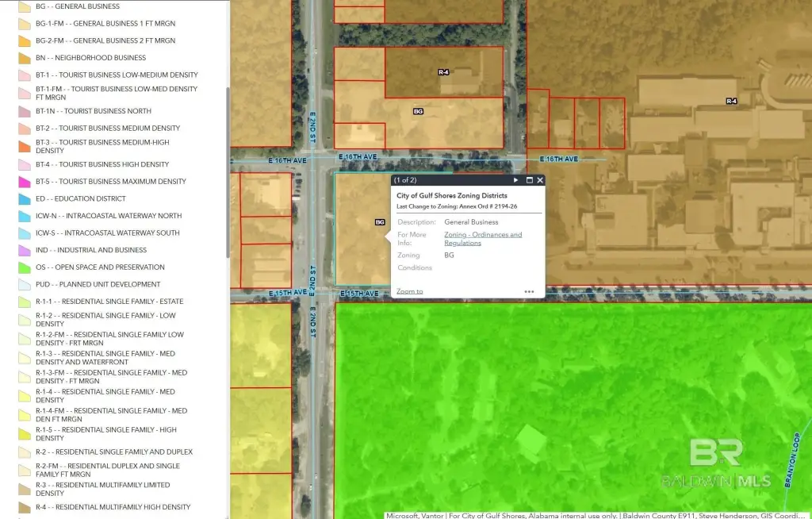Image resolution: width=812 pixels, height=519 pixels.
Task: Select BN Neighborhood Business legend entry
Action: click(x=90, y=58)
